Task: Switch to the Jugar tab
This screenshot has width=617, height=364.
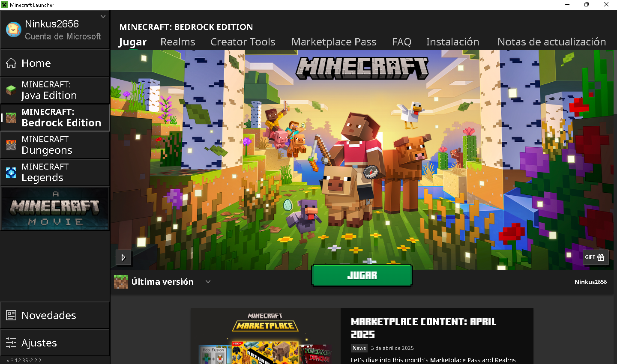Action: tap(133, 42)
